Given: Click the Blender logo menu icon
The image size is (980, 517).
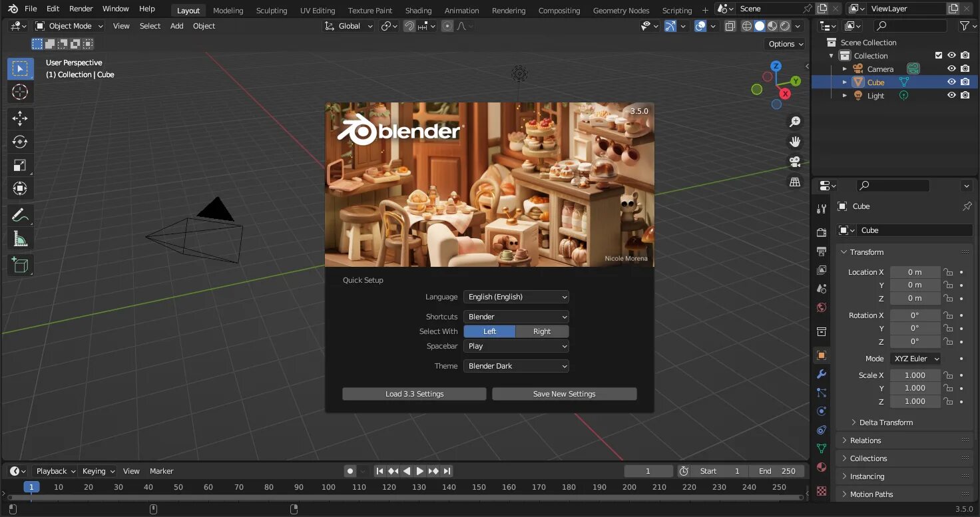Looking at the screenshot, I should coord(13,9).
